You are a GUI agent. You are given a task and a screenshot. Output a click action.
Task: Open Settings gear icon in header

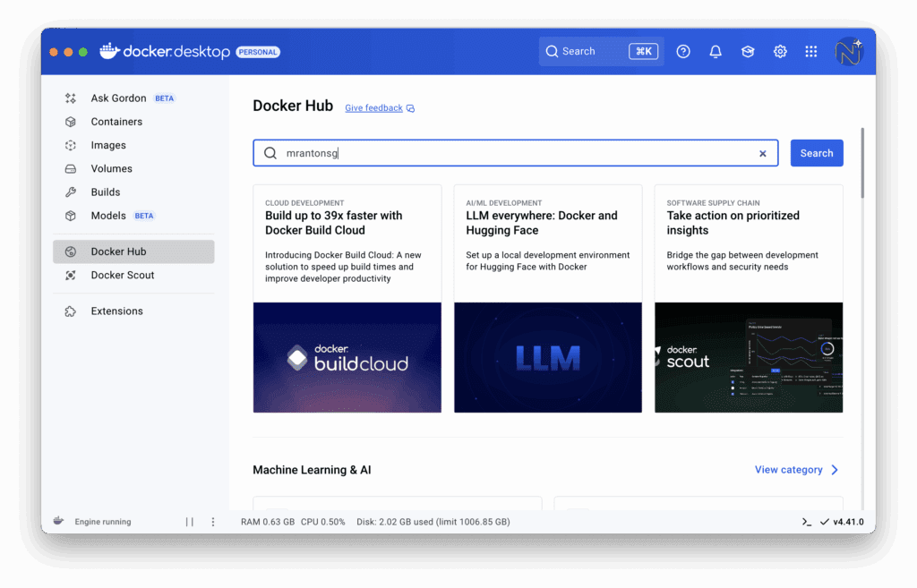click(x=780, y=51)
